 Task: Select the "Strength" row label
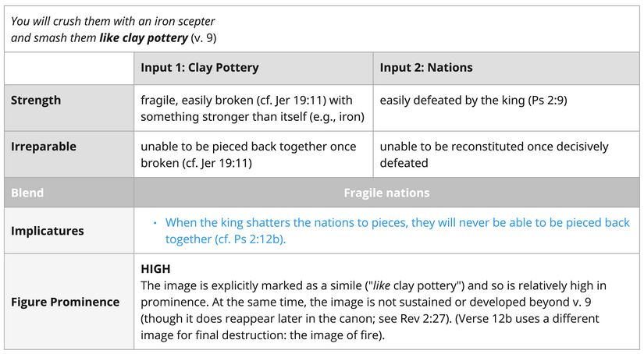point(36,100)
